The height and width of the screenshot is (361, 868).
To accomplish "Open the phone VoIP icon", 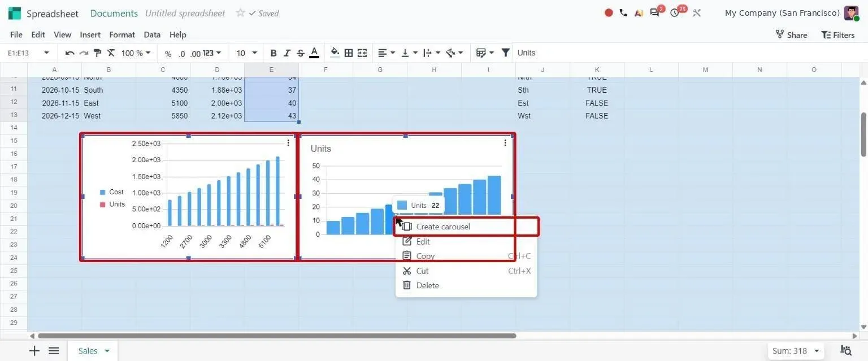I will click(x=623, y=12).
